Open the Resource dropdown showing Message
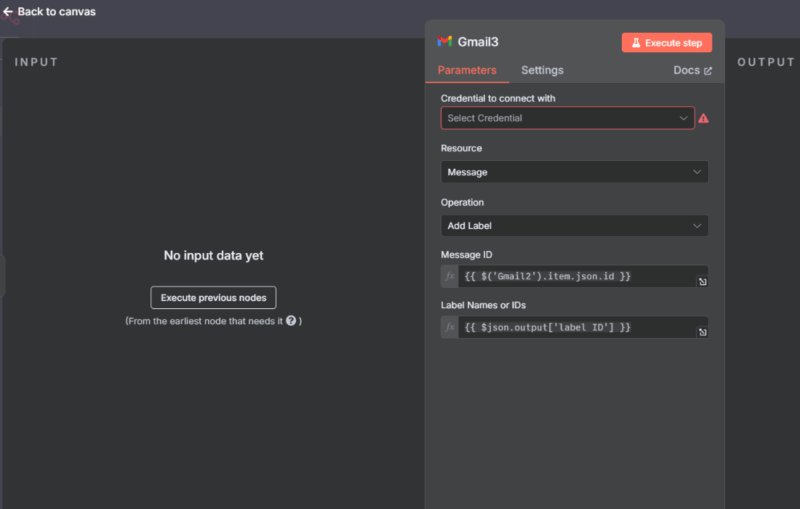800x509 pixels. (x=574, y=172)
